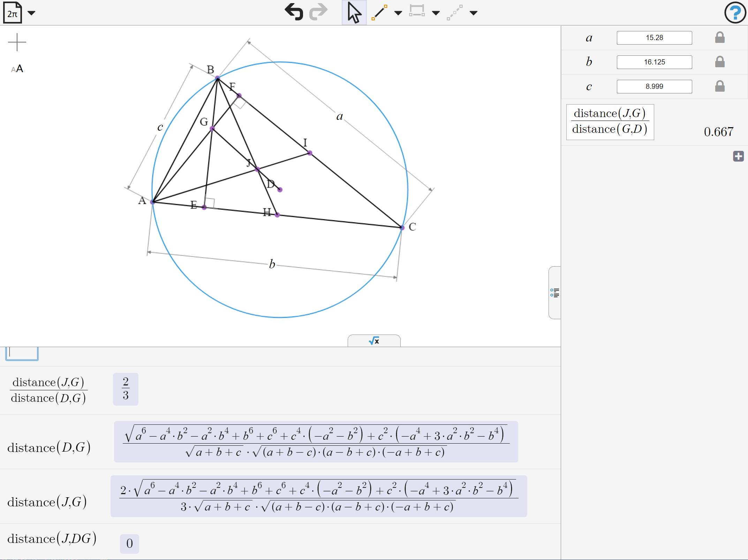Open the help question mark icon
Image resolution: width=748 pixels, height=560 pixels.
tap(735, 13)
